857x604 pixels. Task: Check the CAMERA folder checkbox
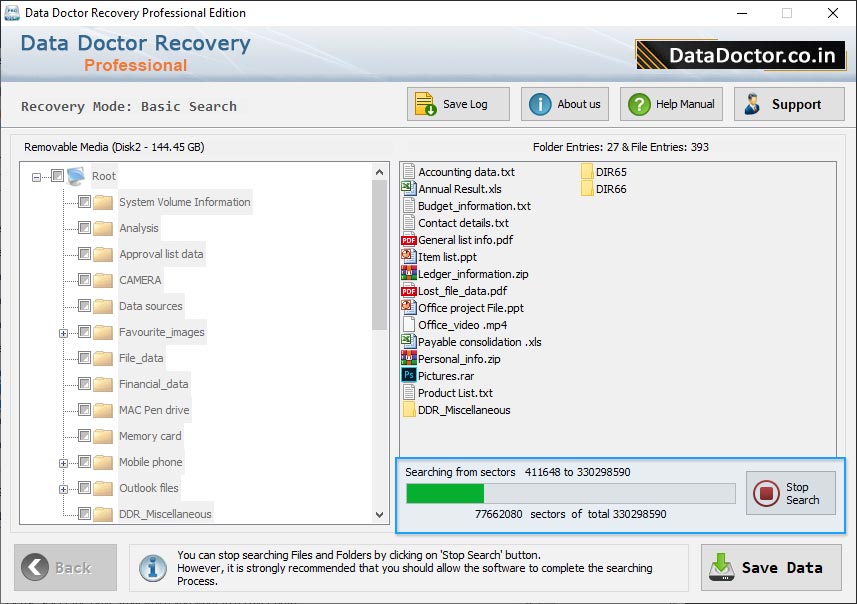click(84, 280)
